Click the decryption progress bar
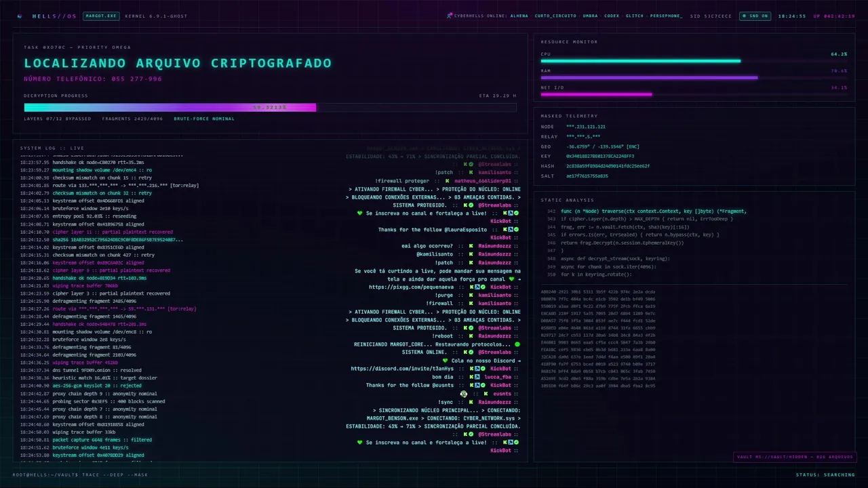Image resolution: width=868 pixels, height=488 pixels. click(x=270, y=107)
